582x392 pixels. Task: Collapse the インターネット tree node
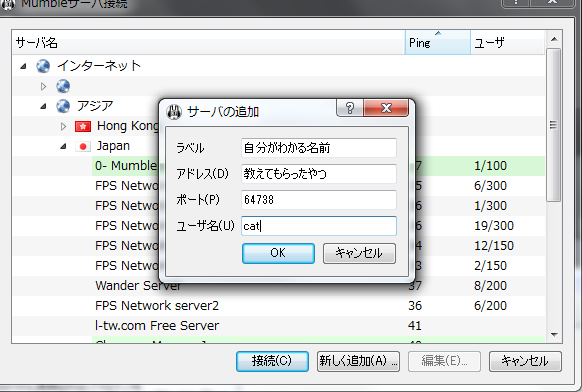click(23, 66)
